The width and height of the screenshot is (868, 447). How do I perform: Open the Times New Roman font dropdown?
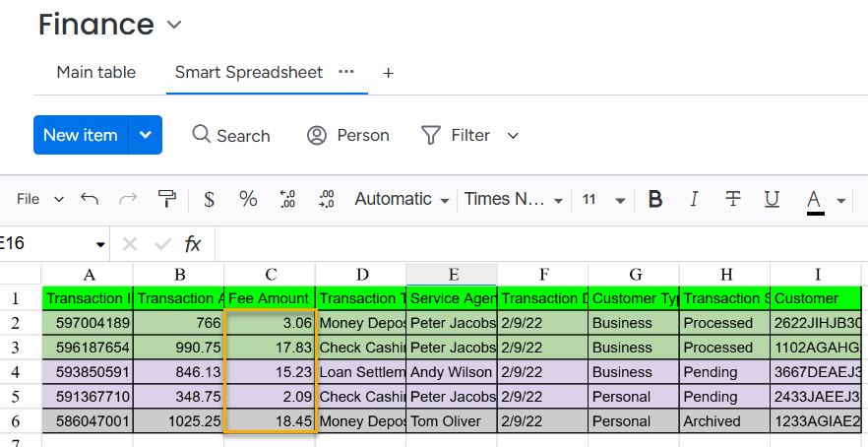point(514,199)
